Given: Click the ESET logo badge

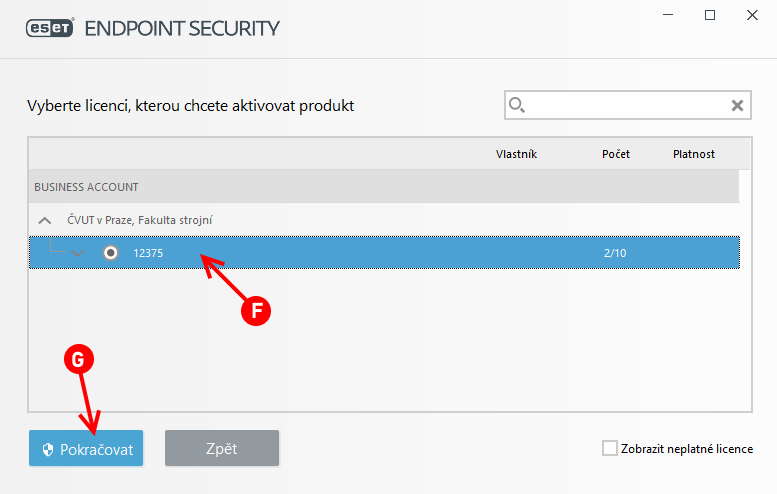Looking at the screenshot, I should point(50,28).
